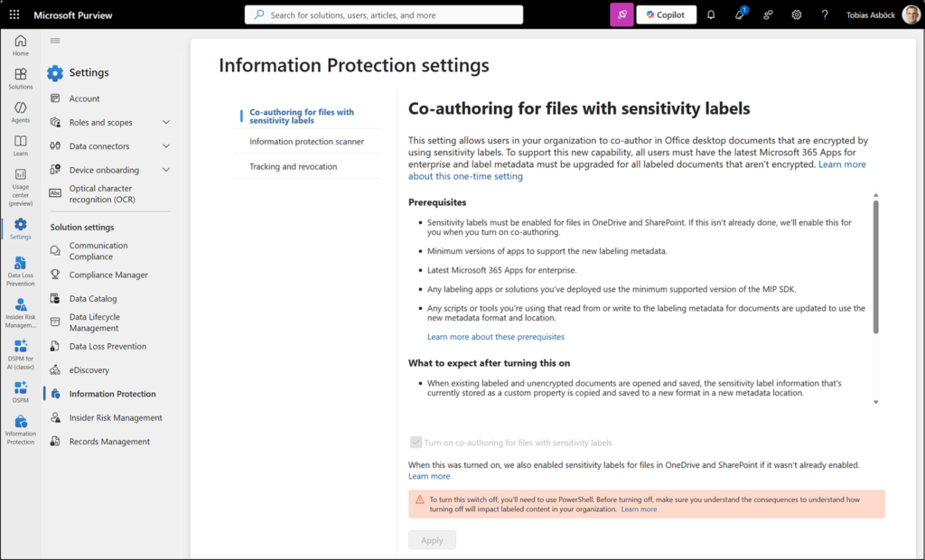Open help with the question mark icon

825,14
